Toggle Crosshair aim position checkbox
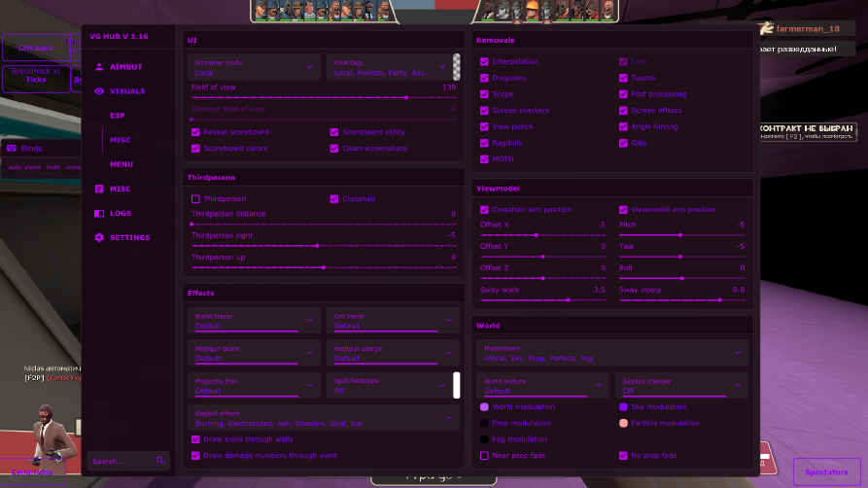The image size is (868, 488). tap(484, 210)
